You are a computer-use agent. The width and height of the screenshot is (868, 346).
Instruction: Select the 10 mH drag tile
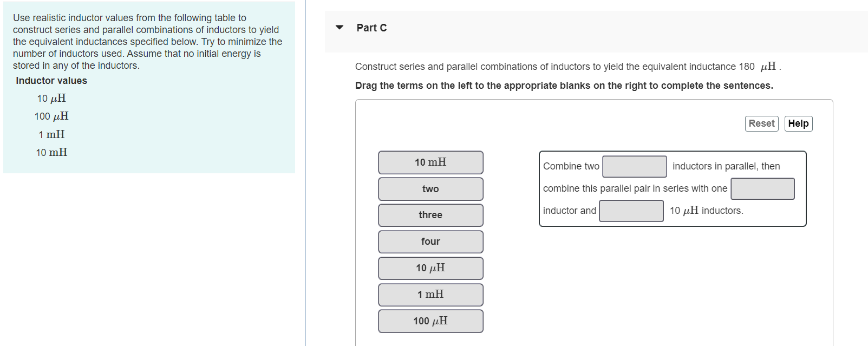430,162
